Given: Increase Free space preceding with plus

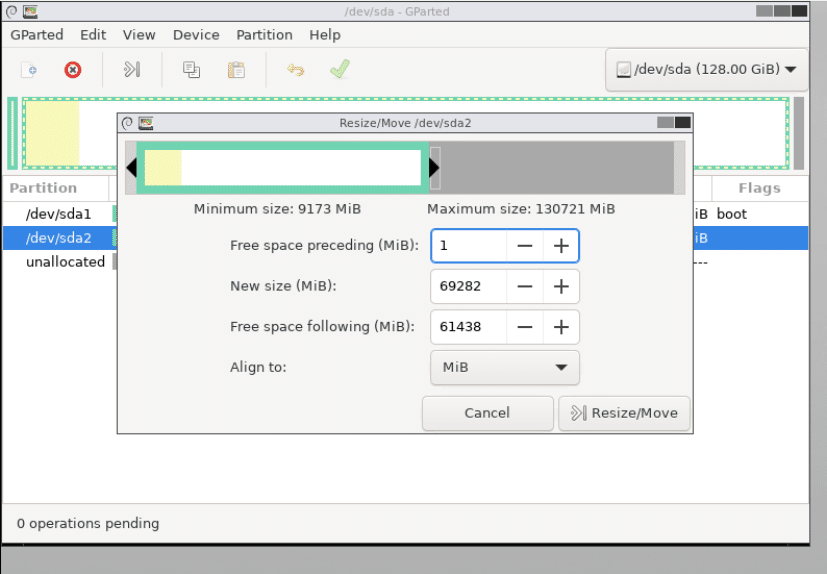Looking at the screenshot, I should [561, 245].
